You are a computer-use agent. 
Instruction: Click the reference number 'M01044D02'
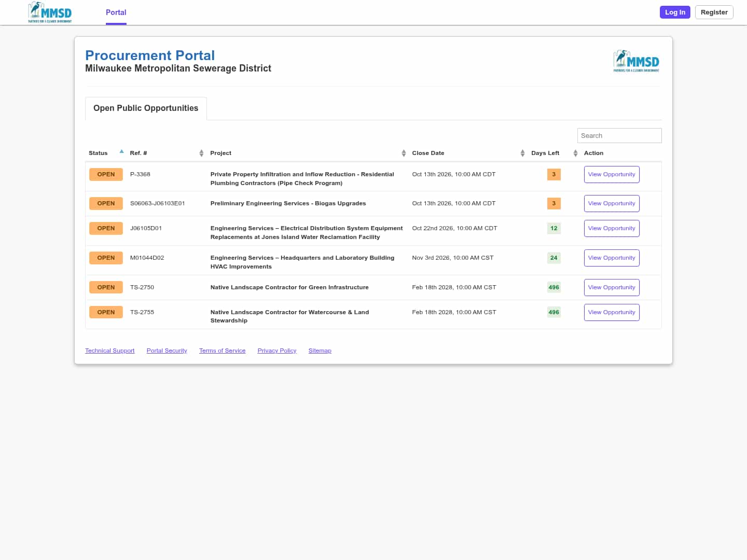pos(147,258)
